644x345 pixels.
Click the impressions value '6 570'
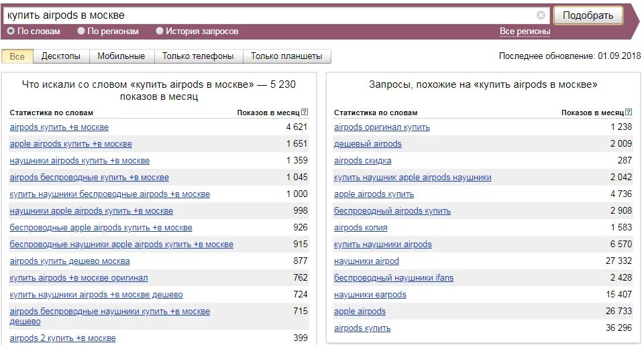click(621, 244)
